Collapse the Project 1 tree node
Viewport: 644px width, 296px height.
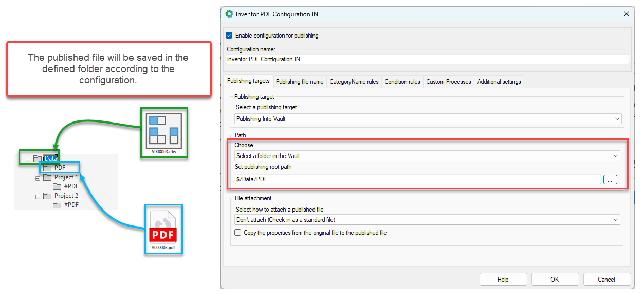(38, 178)
